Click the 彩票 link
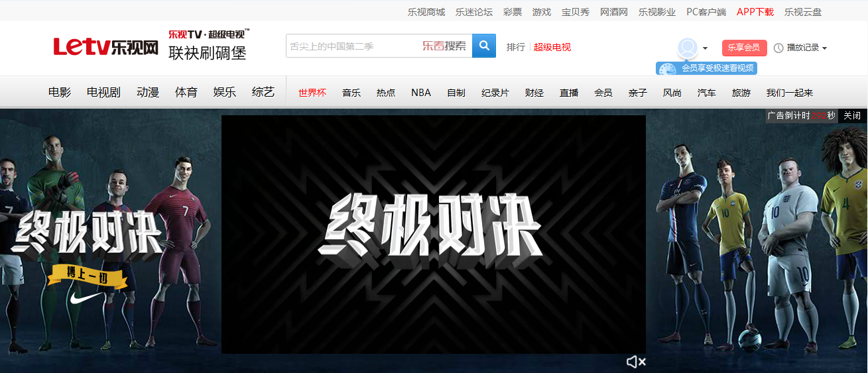This screenshot has width=868, height=373. 513,12
